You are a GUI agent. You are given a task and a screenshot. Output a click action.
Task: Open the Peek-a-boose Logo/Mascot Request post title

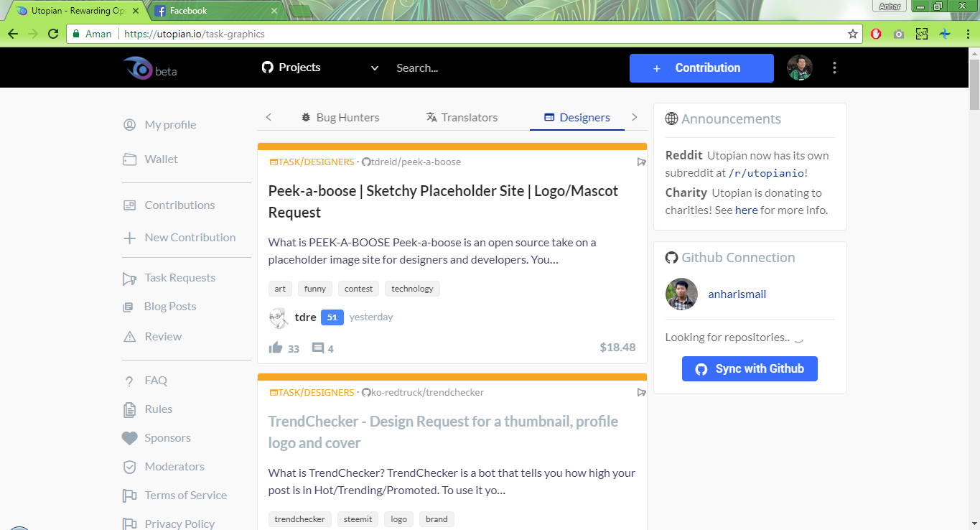tap(443, 202)
